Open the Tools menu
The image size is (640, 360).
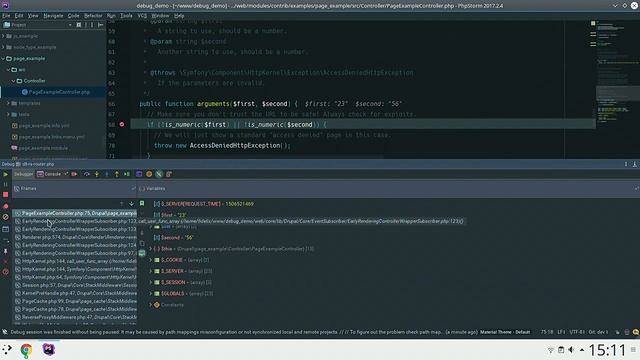(126, 16)
